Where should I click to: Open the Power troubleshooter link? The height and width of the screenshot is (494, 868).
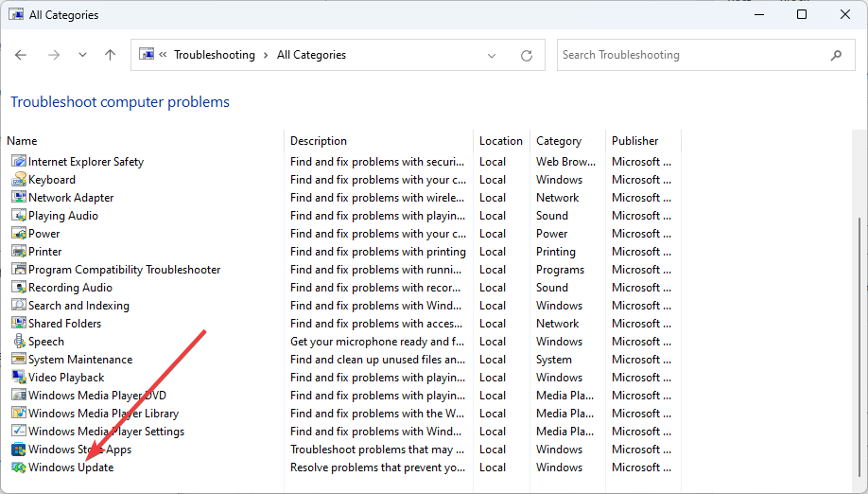click(x=43, y=234)
